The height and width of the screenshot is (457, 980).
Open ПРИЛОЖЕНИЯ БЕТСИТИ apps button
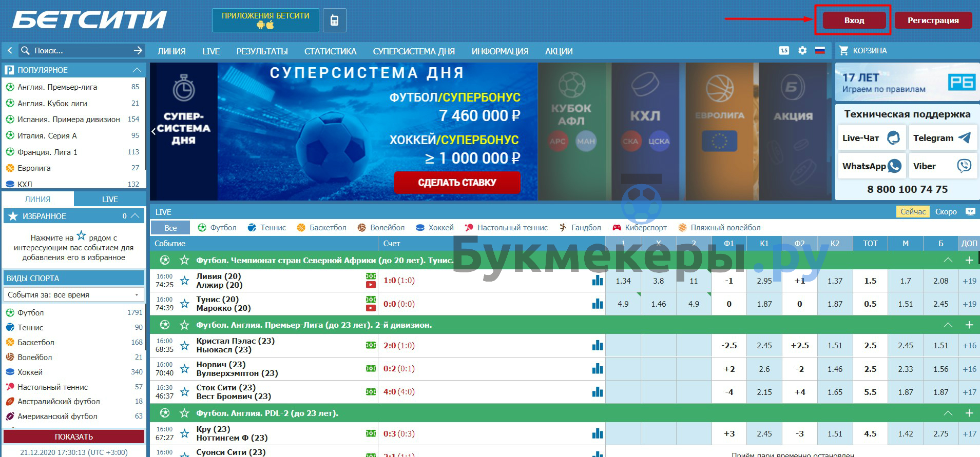point(265,21)
